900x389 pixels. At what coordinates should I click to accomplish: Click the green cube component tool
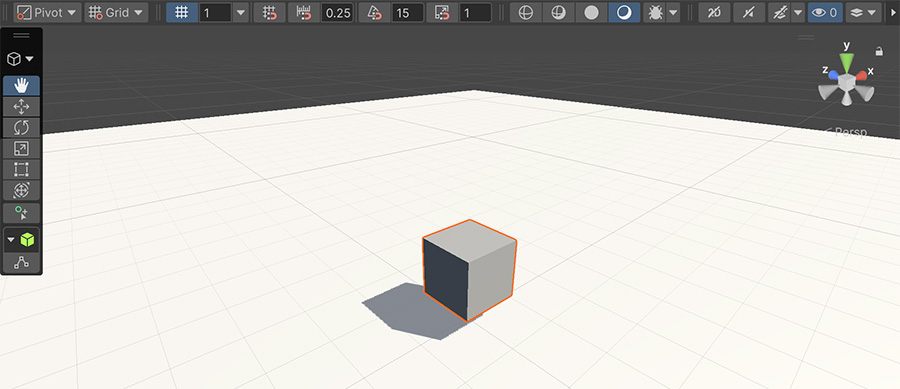tap(27, 240)
